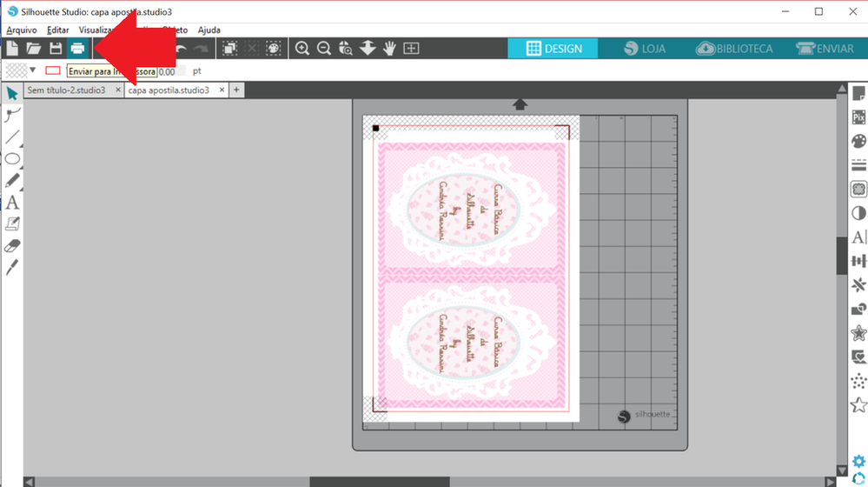This screenshot has height=487, width=868.
Task: Open the Modify shapes panel
Action: (x=858, y=309)
